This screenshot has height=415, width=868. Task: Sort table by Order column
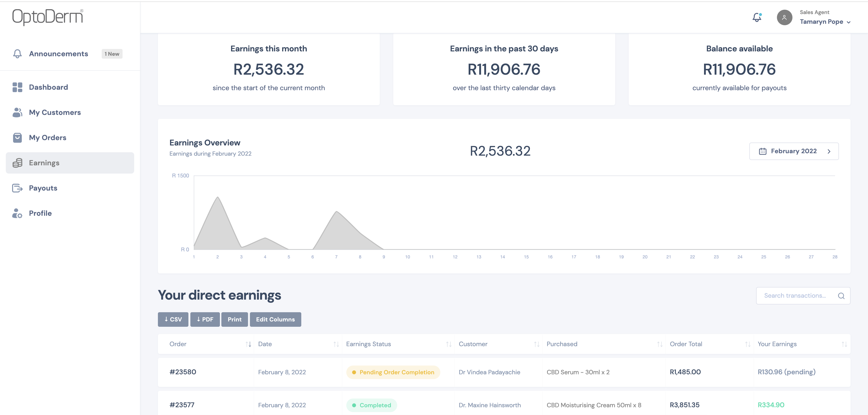click(x=206, y=344)
